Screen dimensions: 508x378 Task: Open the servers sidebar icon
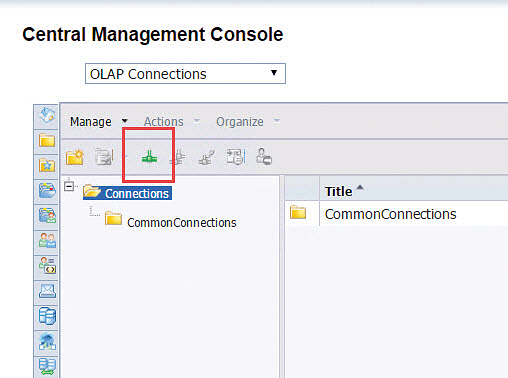(x=47, y=316)
